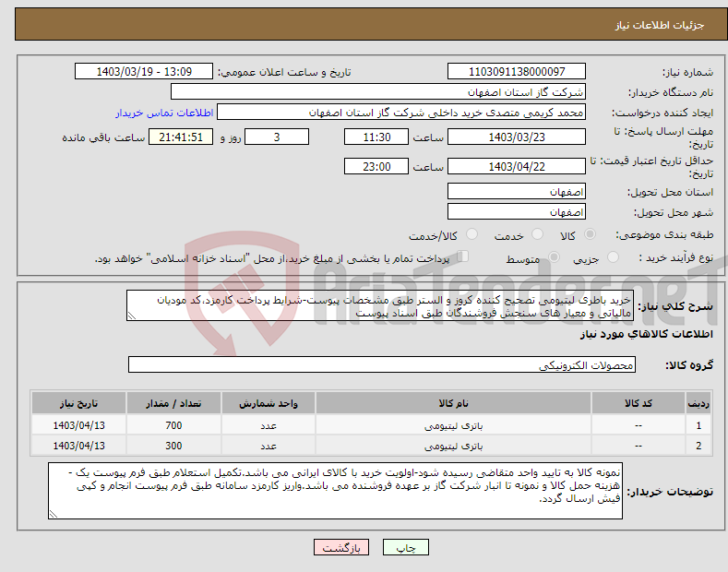
Task: Click unit عدد in row 1
Action: [269, 425]
